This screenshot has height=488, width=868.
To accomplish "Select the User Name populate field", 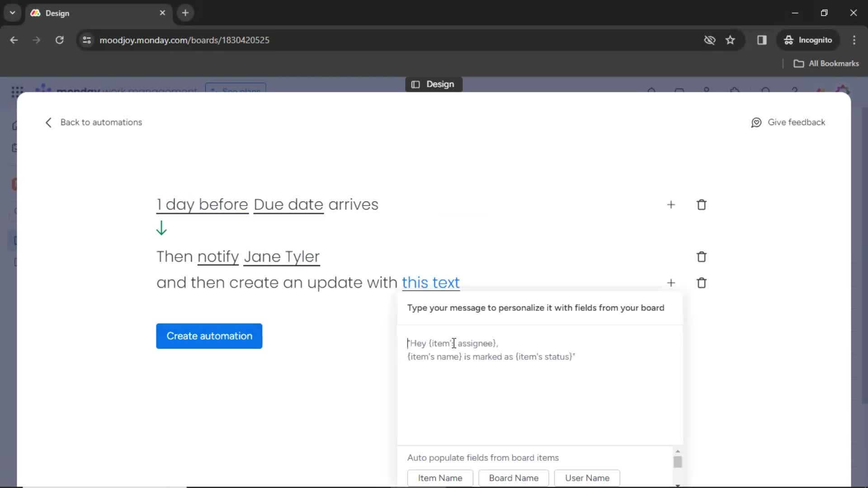I will pyautogui.click(x=587, y=478).
